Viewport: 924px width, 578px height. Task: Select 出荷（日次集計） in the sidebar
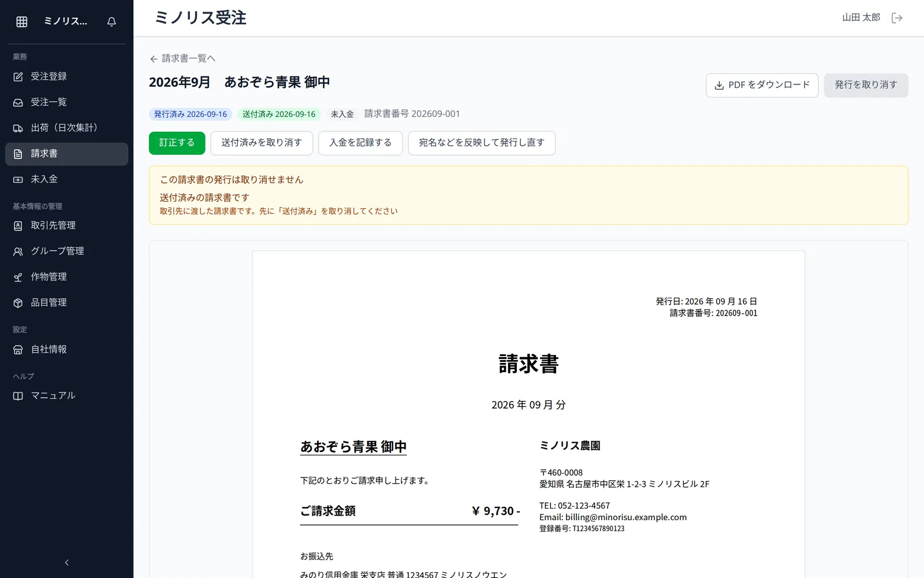(67, 128)
